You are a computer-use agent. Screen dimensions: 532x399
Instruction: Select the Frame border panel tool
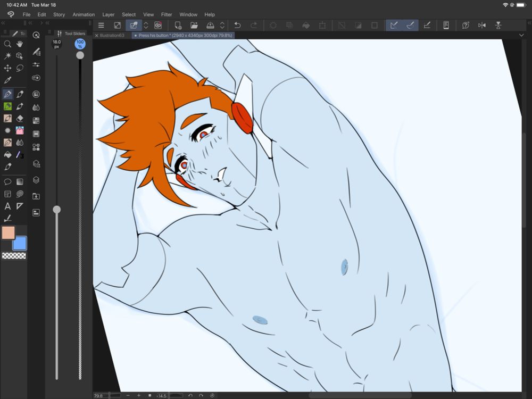pos(7,194)
